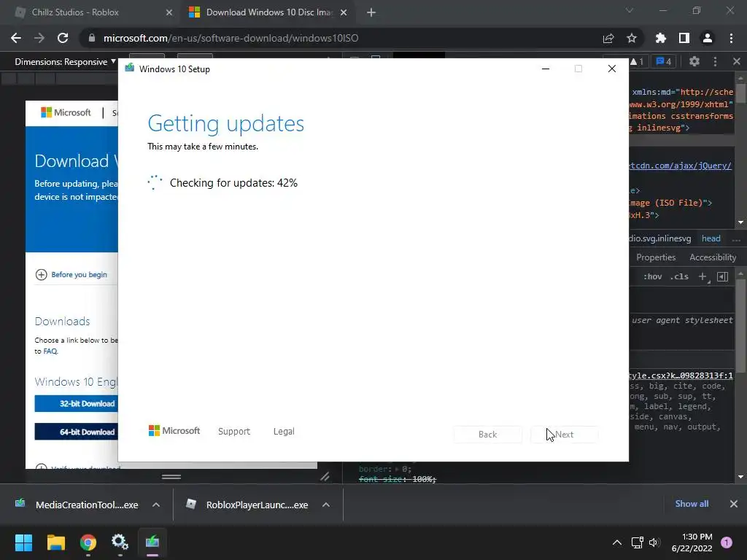Image resolution: width=747 pixels, height=560 pixels.
Task: Bookmark this page with star icon
Action: pos(632,38)
